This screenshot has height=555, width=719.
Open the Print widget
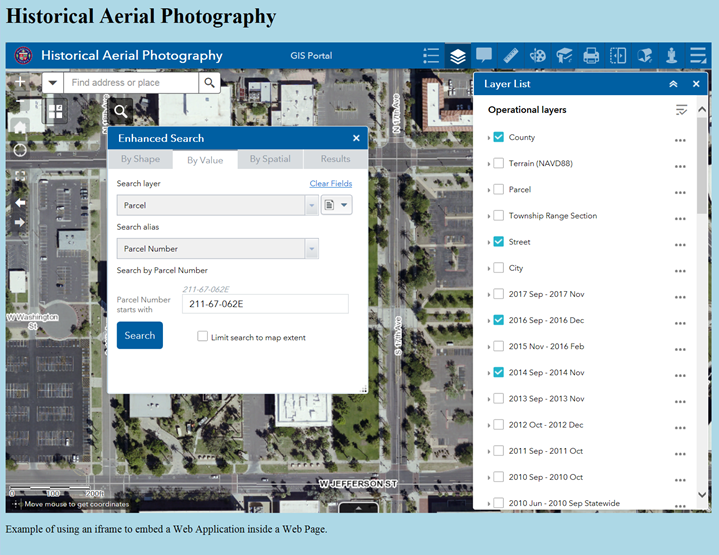coord(591,56)
